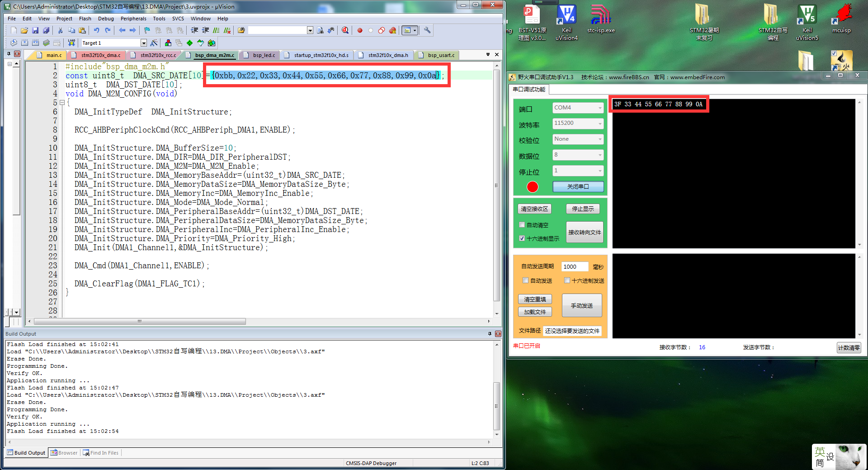This screenshot has width=868, height=470.
Task: Cut selection with the scissors icon
Action: pyautogui.click(x=60, y=30)
